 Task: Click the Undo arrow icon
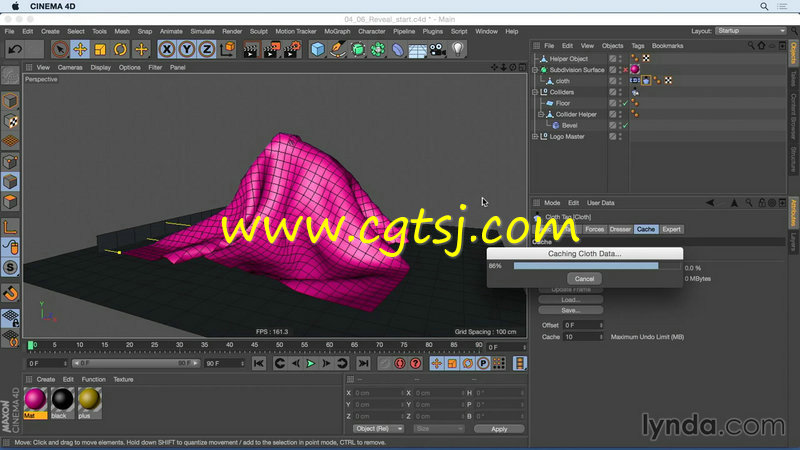pos(15,49)
